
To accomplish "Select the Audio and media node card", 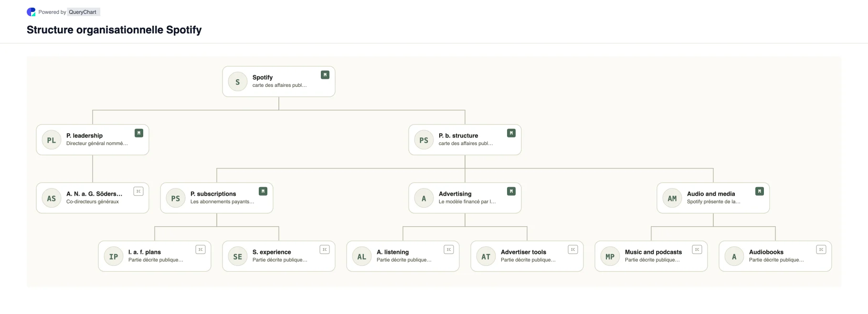I will [x=713, y=198].
